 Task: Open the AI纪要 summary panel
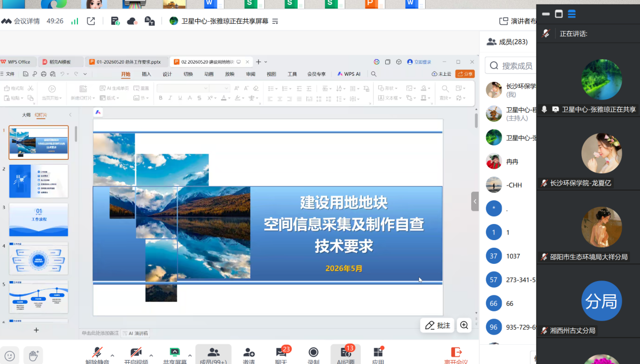tap(346, 355)
